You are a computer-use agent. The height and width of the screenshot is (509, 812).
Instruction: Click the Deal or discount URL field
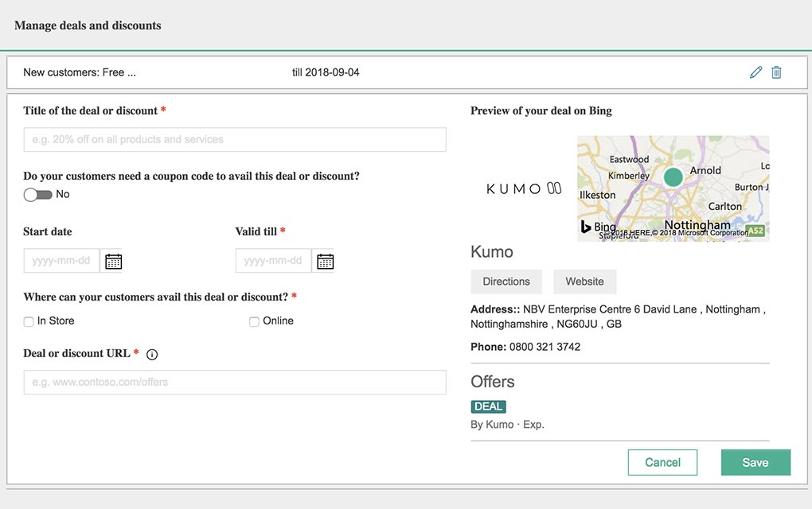tap(235, 383)
